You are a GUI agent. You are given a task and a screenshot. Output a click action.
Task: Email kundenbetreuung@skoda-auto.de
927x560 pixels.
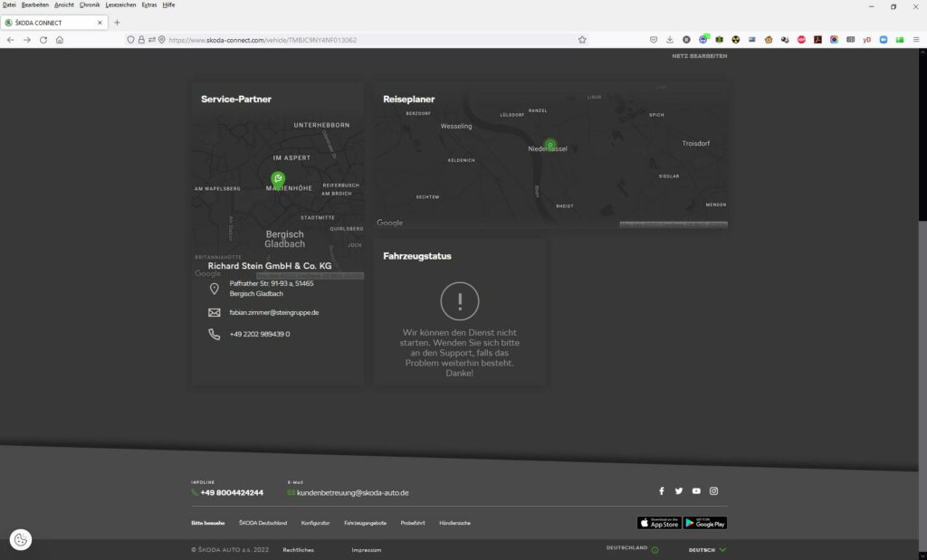click(352, 493)
